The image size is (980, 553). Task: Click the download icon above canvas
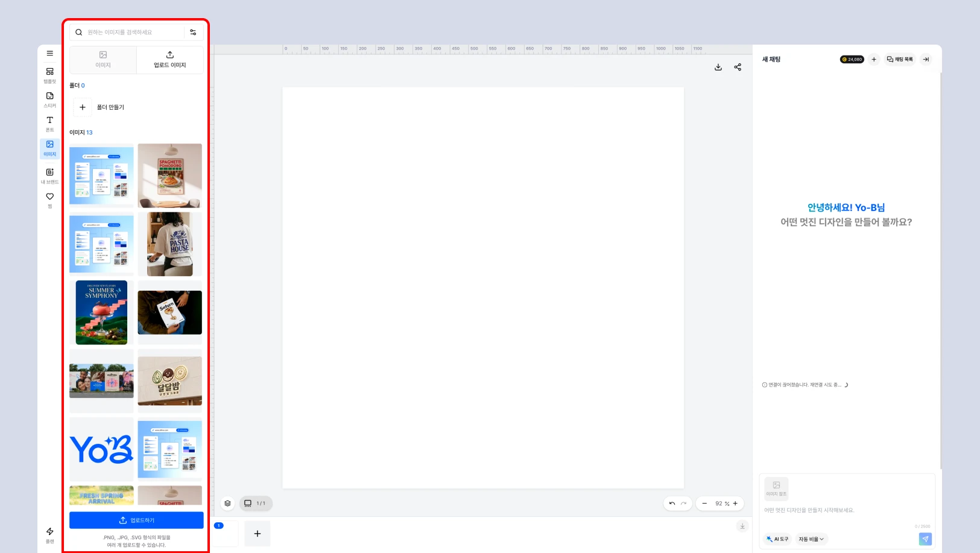pyautogui.click(x=718, y=67)
